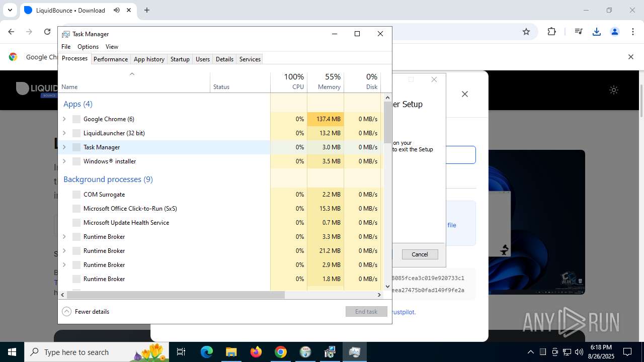Expand the Google Chrome (6) process group
Image resolution: width=644 pixels, height=362 pixels.
(x=64, y=119)
